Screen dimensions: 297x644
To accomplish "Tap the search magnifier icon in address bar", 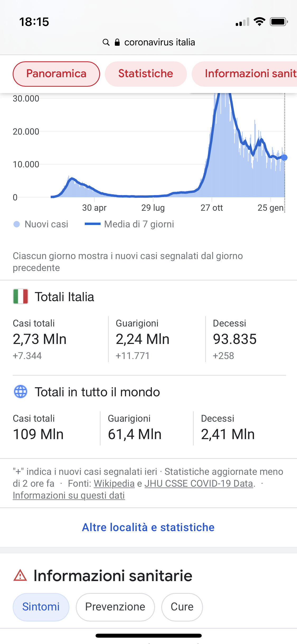I will coord(106,42).
